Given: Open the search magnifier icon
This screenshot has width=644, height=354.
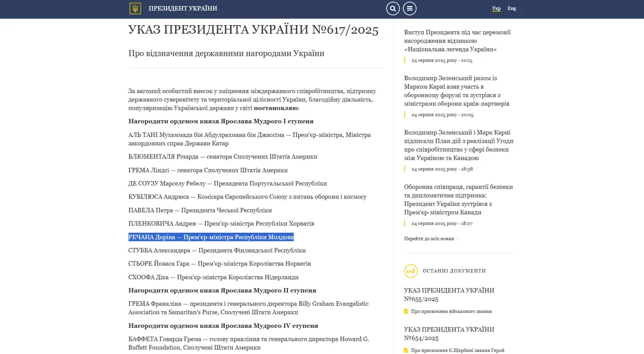Looking at the screenshot, I should pyautogui.click(x=393, y=9).
